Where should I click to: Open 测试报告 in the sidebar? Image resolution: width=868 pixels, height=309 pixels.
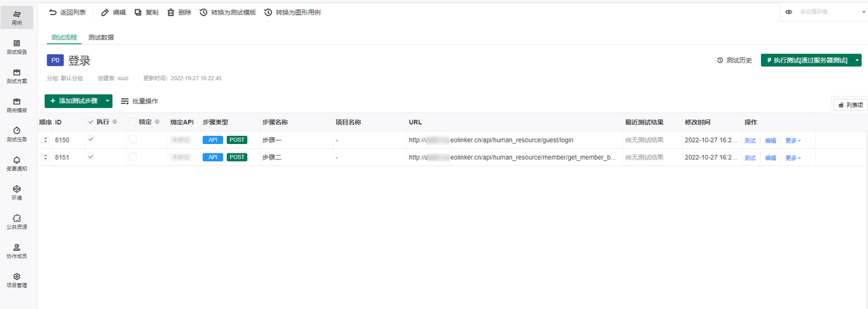(x=17, y=46)
